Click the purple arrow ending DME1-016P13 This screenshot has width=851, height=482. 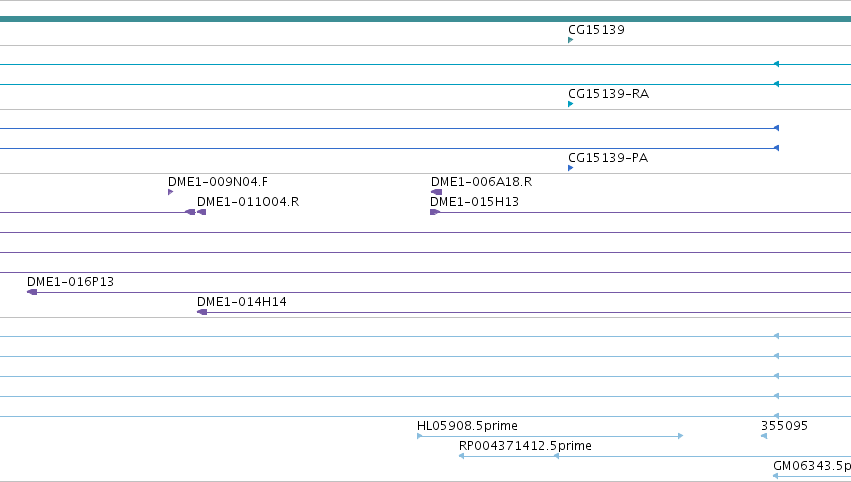(32, 292)
